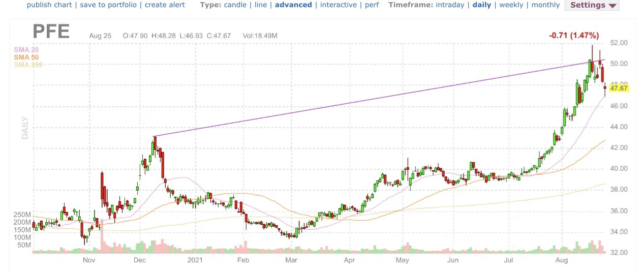Set timeframe to daily
Image resolution: width=644 pixels, height=272 pixels.
point(482,5)
